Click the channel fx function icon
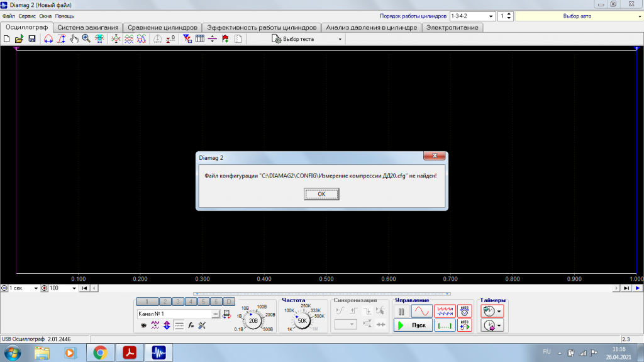Viewport: 644px width, 362px height. pyautogui.click(x=191, y=325)
